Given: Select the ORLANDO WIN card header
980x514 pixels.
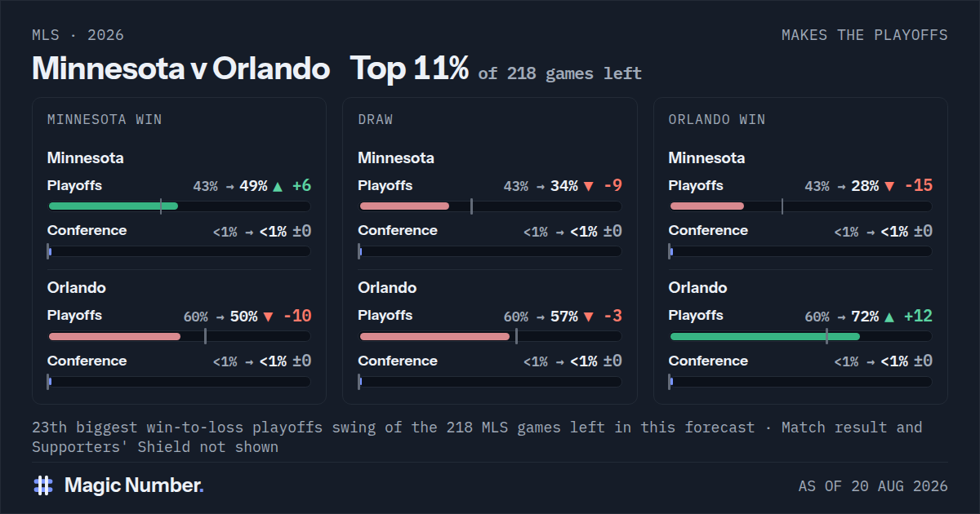Looking at the screenshot, I should click(717, 120).
